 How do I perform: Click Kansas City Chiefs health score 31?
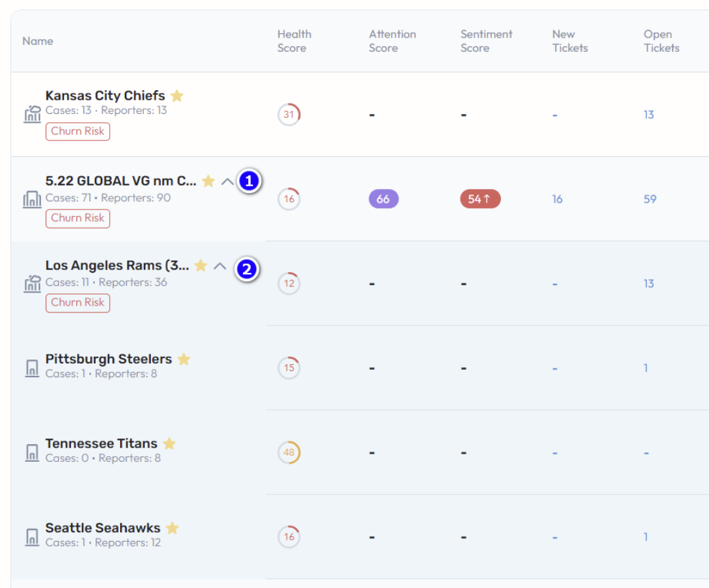(x=289, y=115)
